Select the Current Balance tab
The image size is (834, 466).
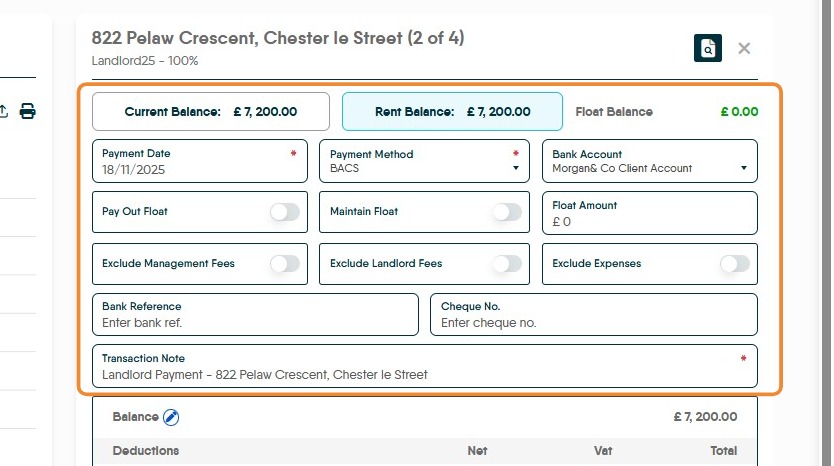click(210, 112)
